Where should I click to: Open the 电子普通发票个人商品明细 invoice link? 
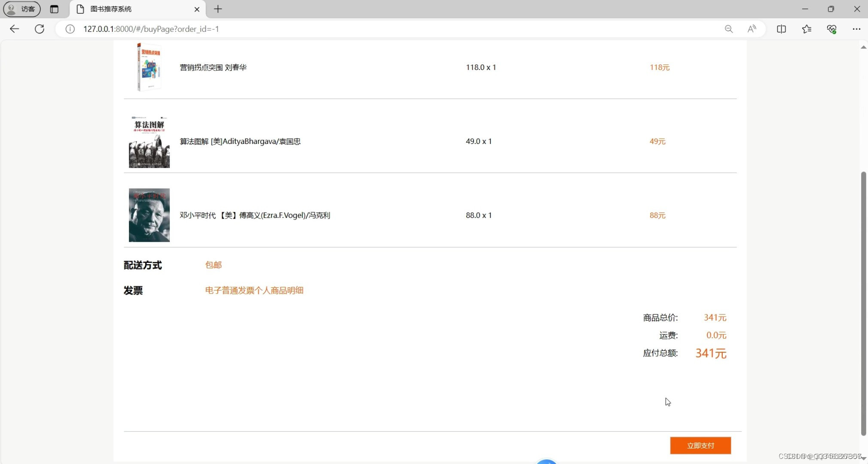coord(254,290)
